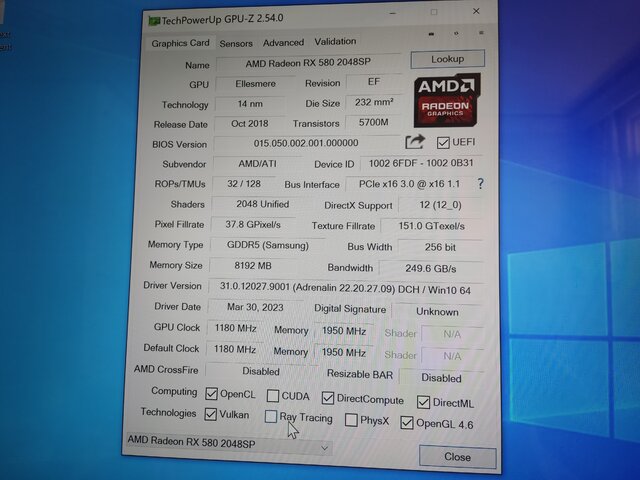
Task: Click Bus Width value 256 bit
Action: click(x=440, y=247)
